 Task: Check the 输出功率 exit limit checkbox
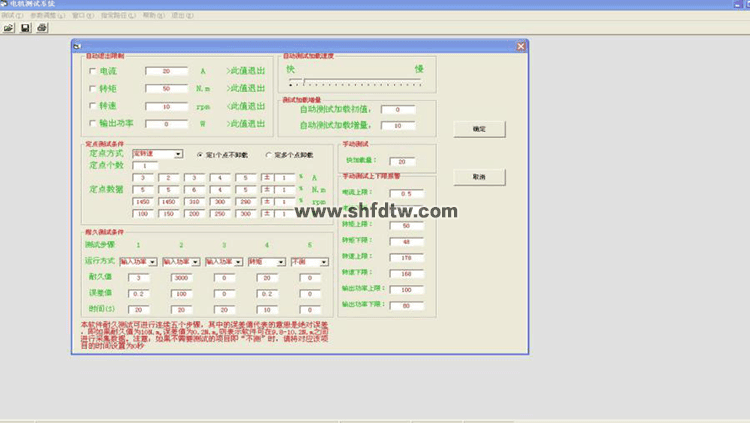pos(92,123)
